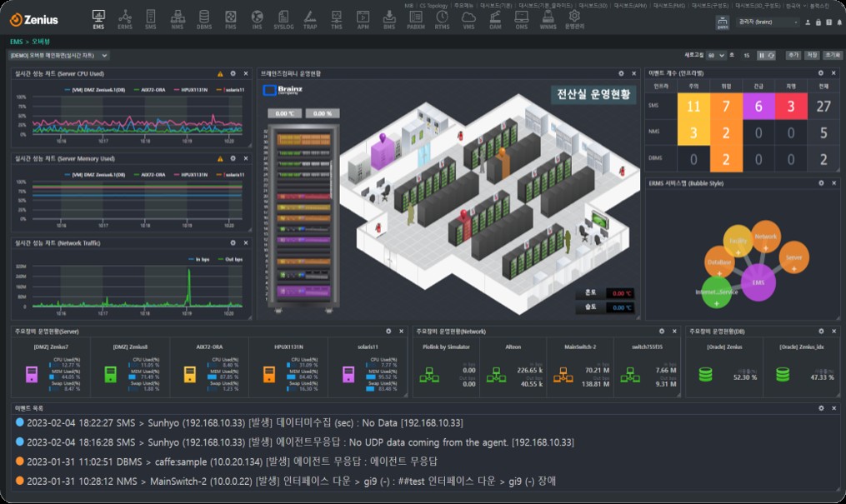Click the [Oracle] Zenius database icon
Viewport: 846px width, 504px height.
point(705,375)
